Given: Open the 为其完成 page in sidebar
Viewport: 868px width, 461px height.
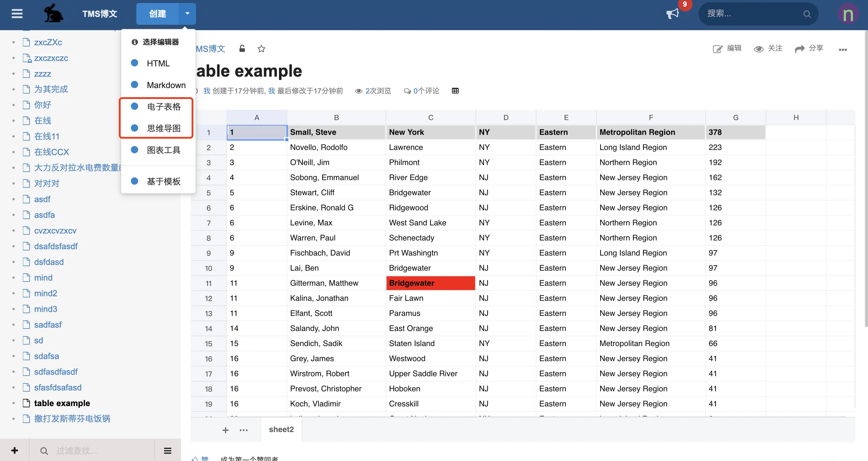Looking at the screenshot, I should 51,89.
